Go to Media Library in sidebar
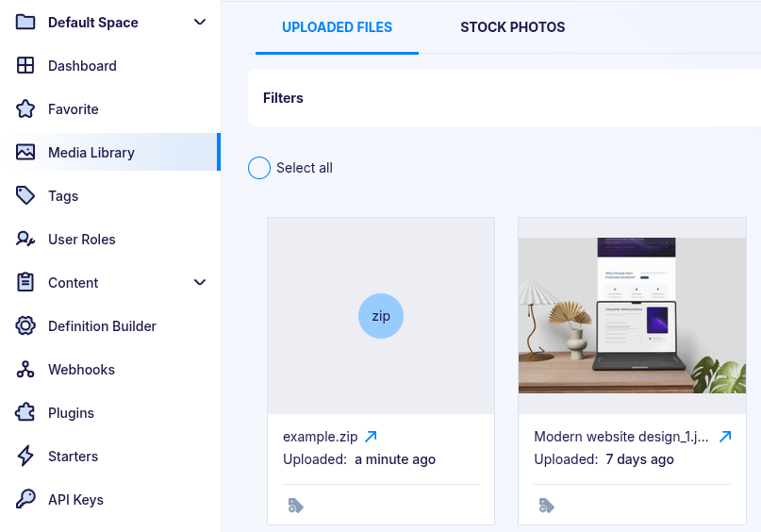 91,153
